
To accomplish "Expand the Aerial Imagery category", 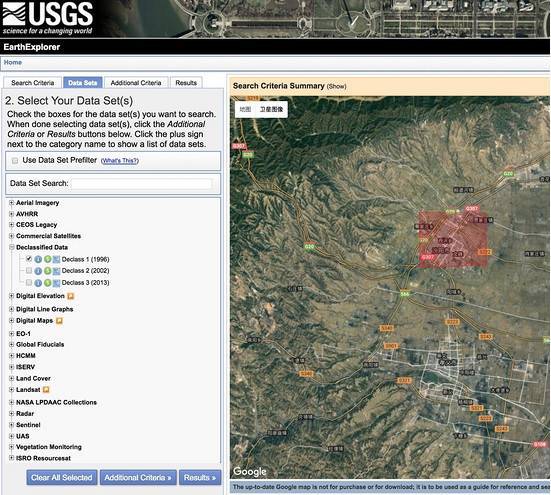I will (12, 203).
